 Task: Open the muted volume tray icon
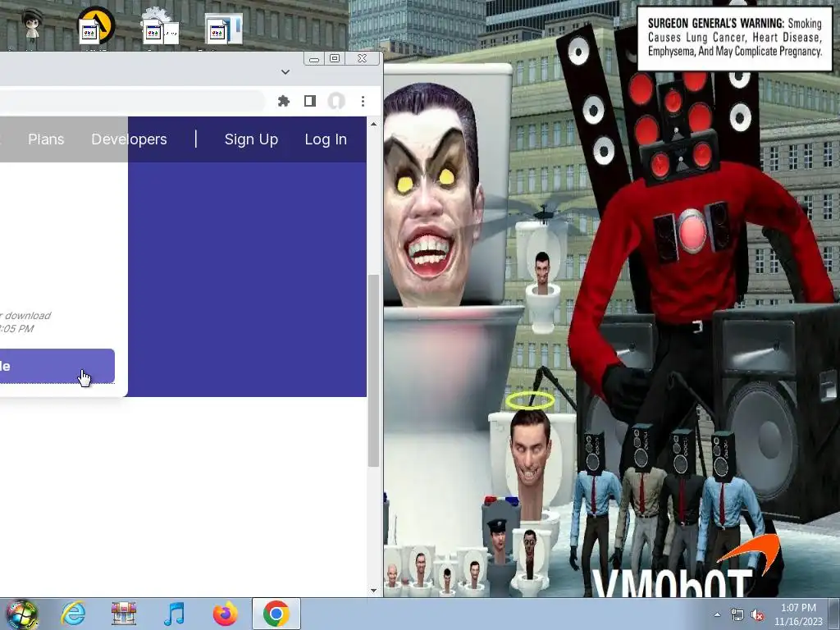coord(757,615)
